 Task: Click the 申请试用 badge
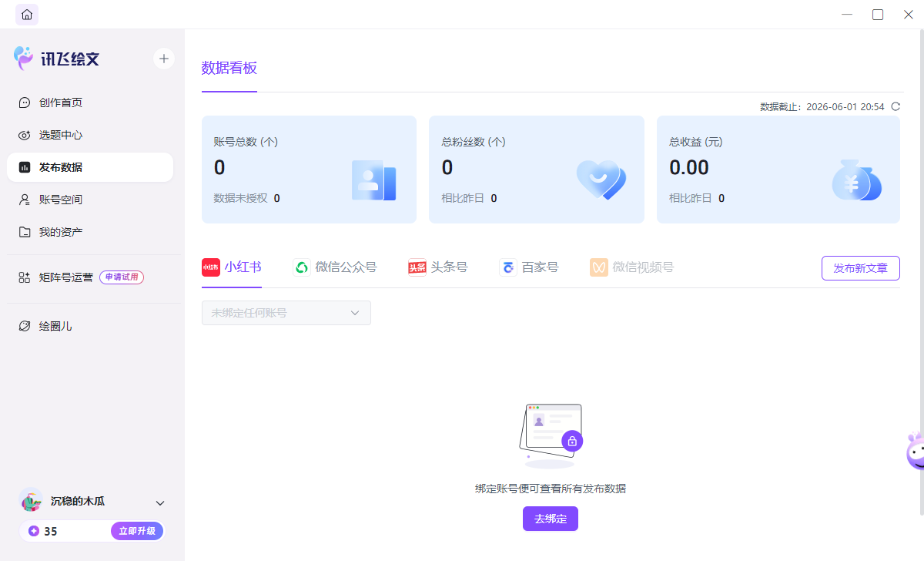122,277
